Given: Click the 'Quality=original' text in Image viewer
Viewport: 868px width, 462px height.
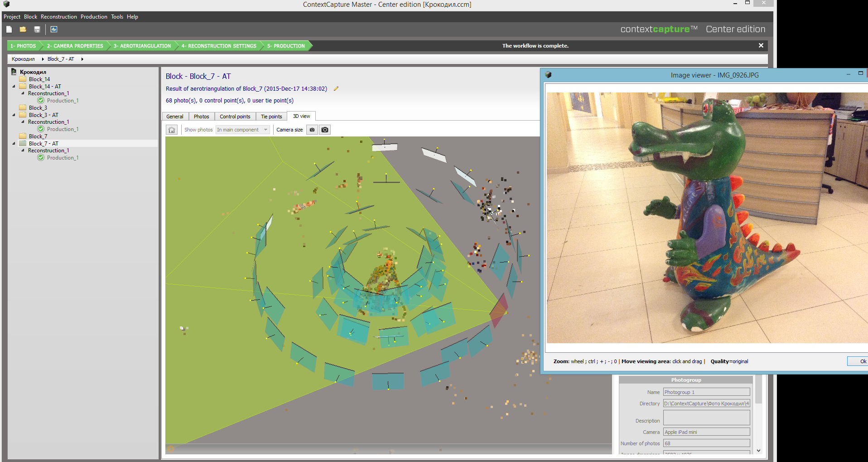Looking at the screenshot, I should click(x=729, y=361).
